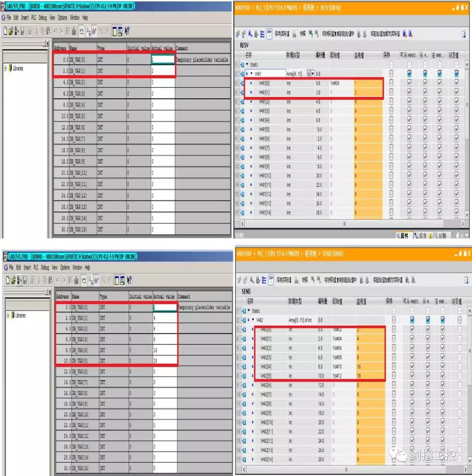Image resolution: width=472 pixels, height=476 pixels.
Task: Open the Debug menu in DB30 window
Action: (42, 18)
